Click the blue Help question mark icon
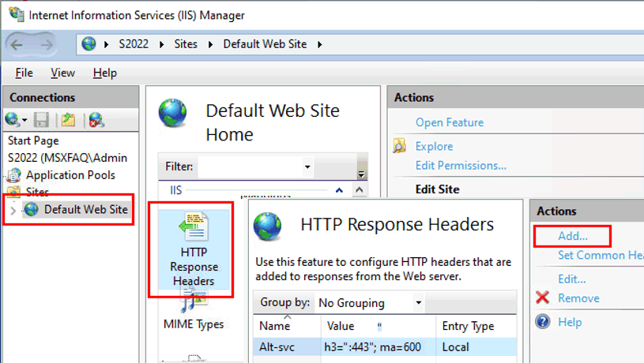644x363 pixels. coord(543,322)
